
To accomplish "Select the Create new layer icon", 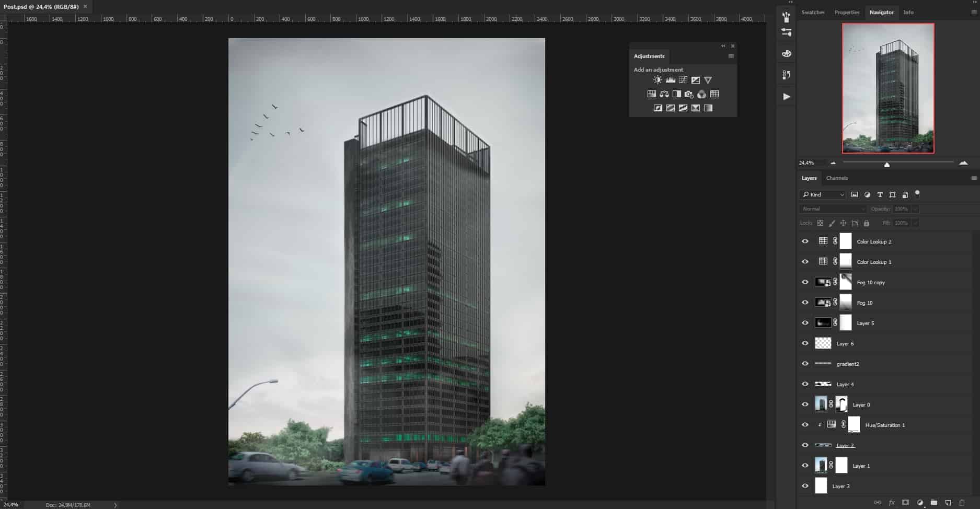I will pos(949,503).
